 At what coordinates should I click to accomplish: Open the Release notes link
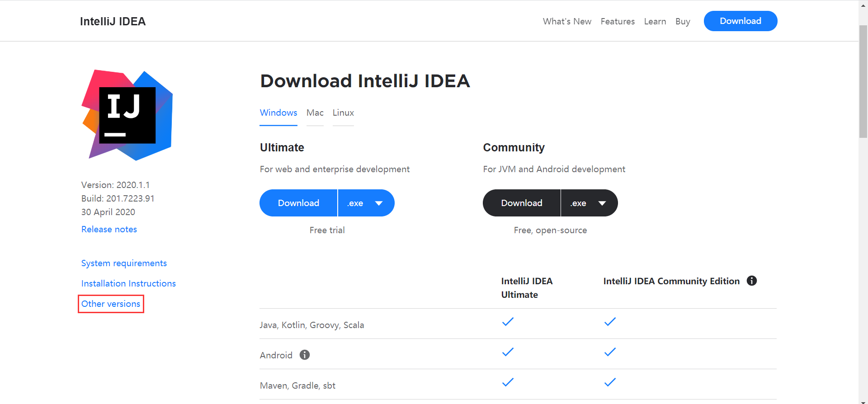click(109, 229)
